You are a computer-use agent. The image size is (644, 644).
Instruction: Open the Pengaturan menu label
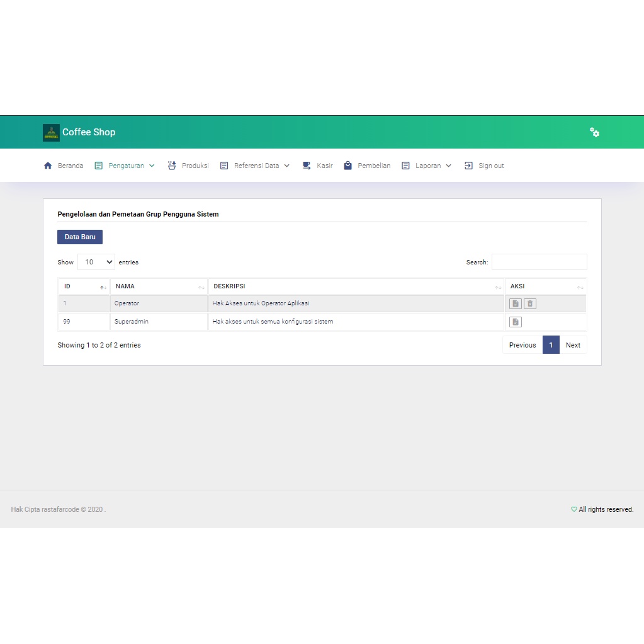126,166
